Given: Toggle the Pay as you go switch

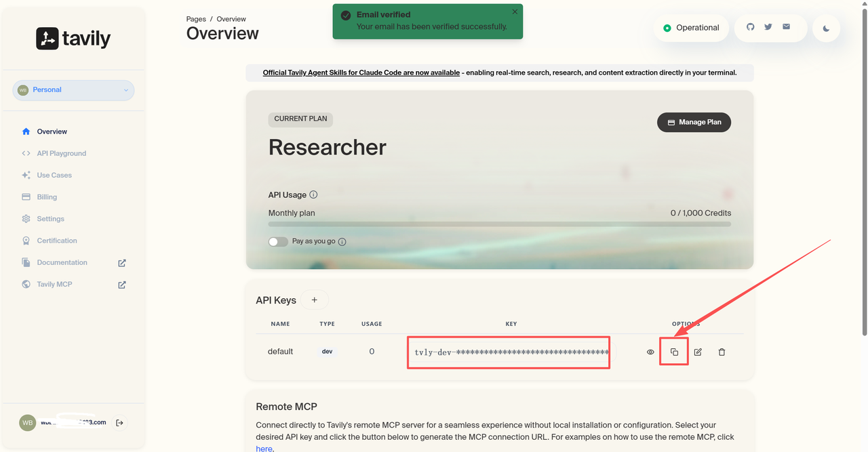Looking at the screenshot, I should (278, 241).
